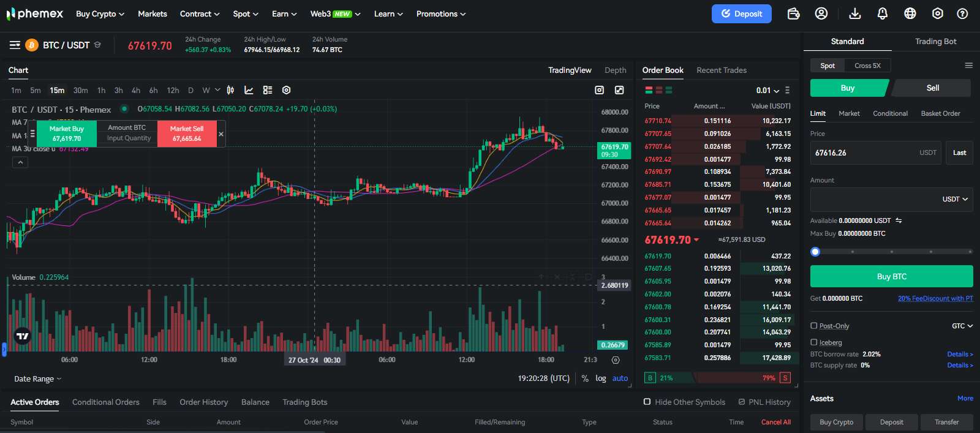Open the USDT amount unit dropdown
The image size is (980, 433).
pyautogui.click(x=955, y=200)
